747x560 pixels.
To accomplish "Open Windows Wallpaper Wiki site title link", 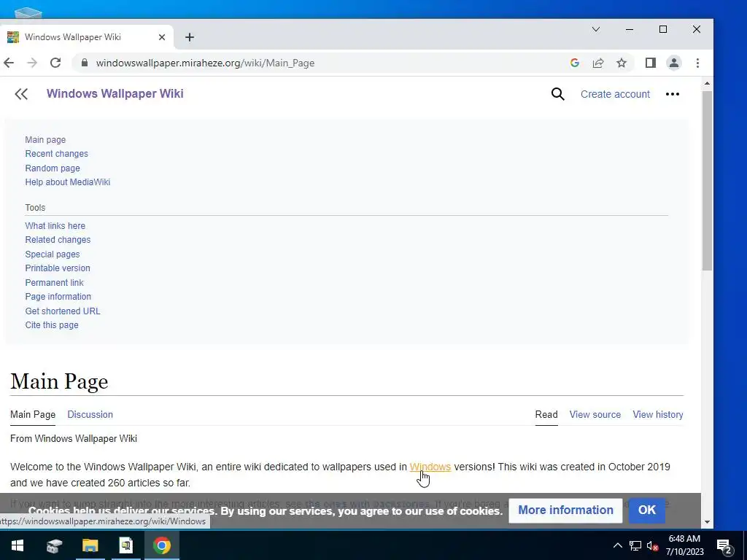I will (115, 94).
